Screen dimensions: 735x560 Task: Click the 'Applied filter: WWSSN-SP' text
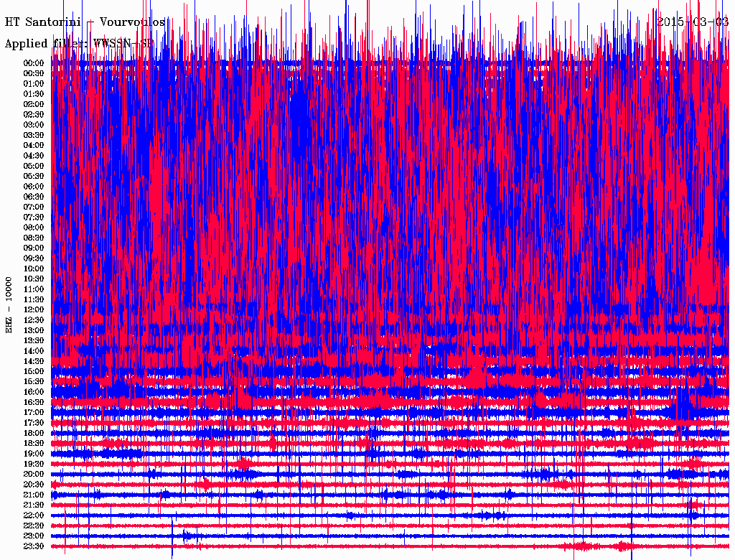[79, 43]
